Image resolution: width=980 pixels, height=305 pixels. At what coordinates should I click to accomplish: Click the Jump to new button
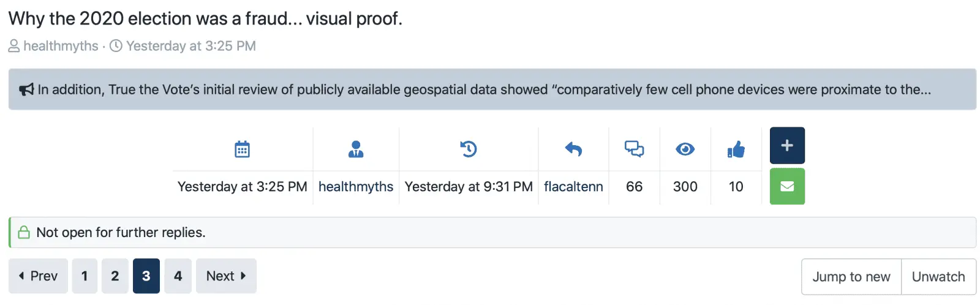[851, 277]
